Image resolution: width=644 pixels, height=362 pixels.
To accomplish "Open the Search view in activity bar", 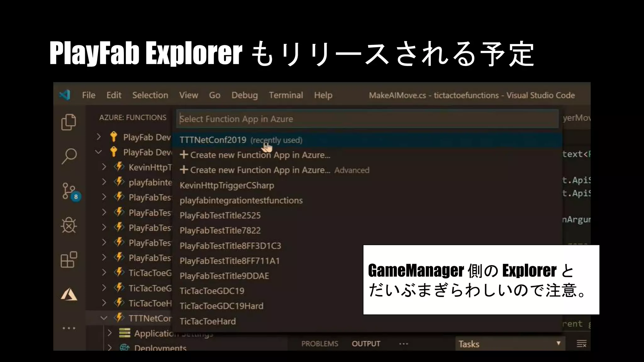I will 69,156.
